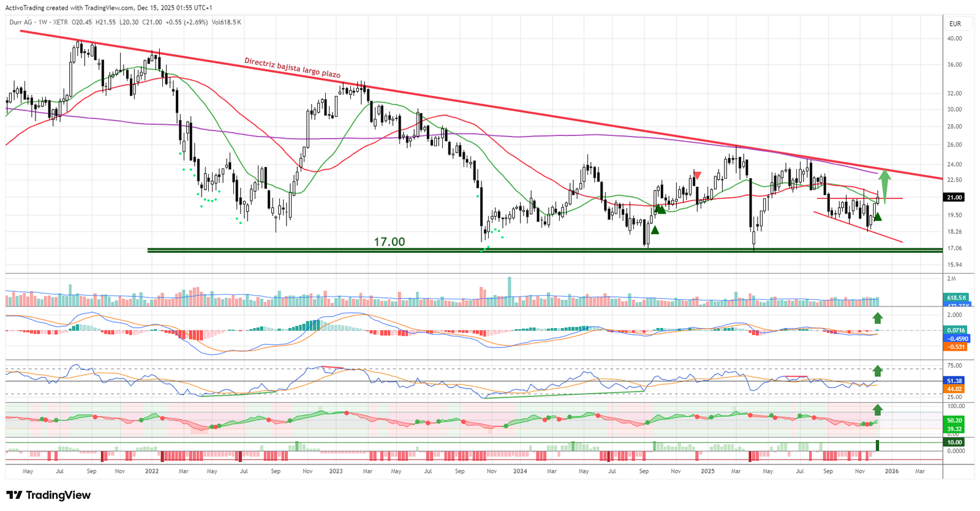Screen dimensions: 980x511
Task: Click the red down-triangle marker above the candles
Action: click(697, 176)
